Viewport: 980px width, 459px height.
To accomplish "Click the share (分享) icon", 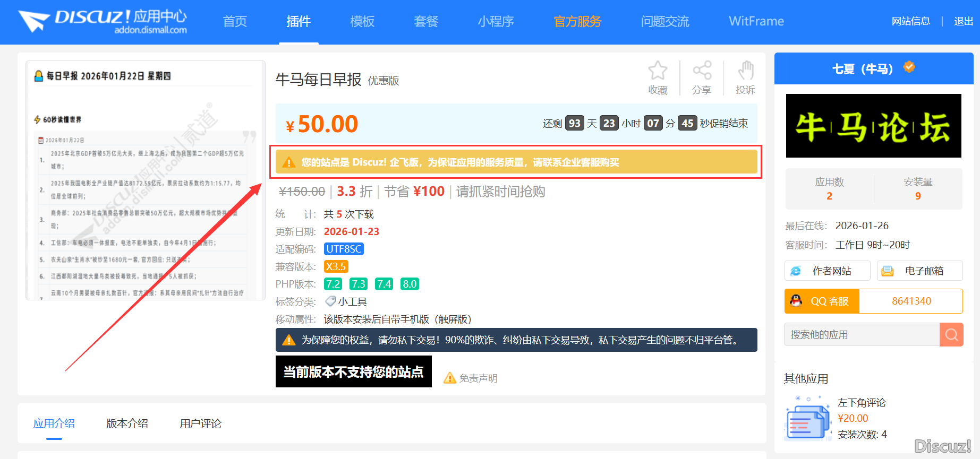I will tap(702, 71).
